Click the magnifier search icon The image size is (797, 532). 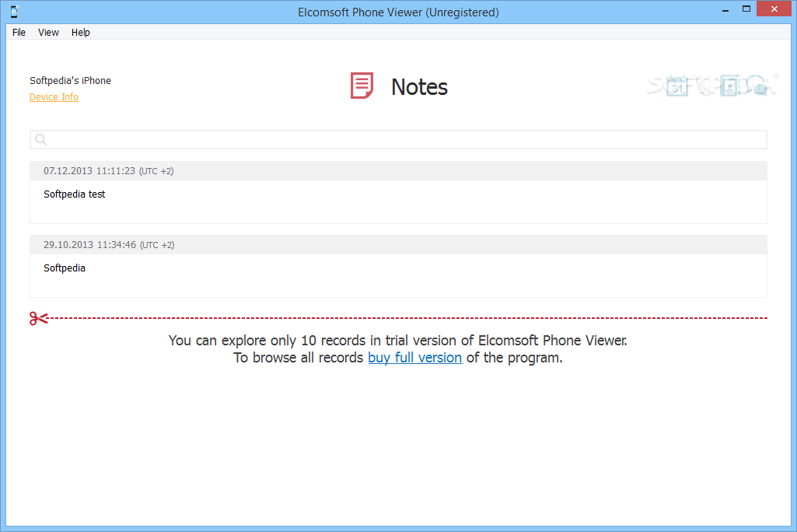[x=40, y=139]
